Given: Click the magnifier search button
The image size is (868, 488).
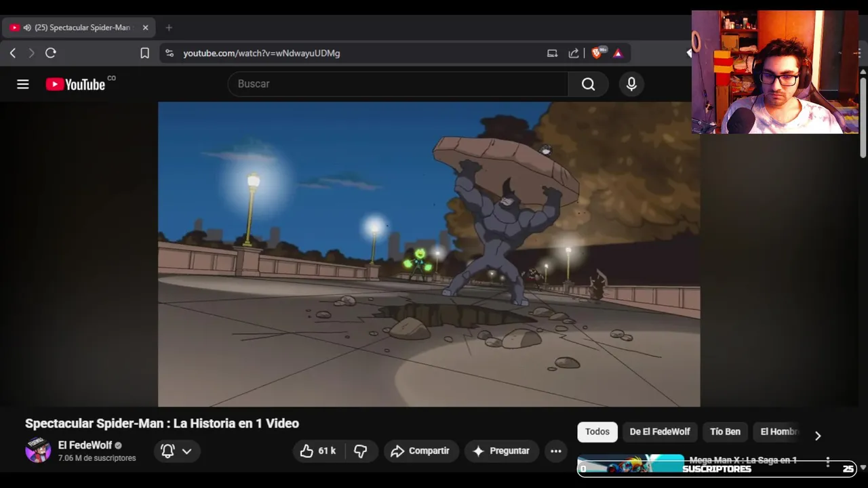Looking at the screenshot, I should 588,84.
